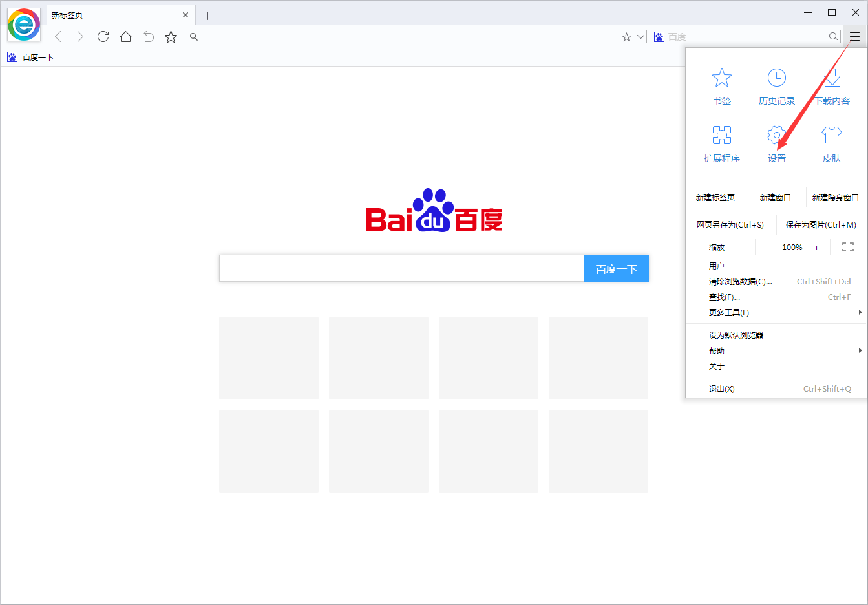
Task: Click the Baidu logo icon in the address bar
Action: click(658, 37)
